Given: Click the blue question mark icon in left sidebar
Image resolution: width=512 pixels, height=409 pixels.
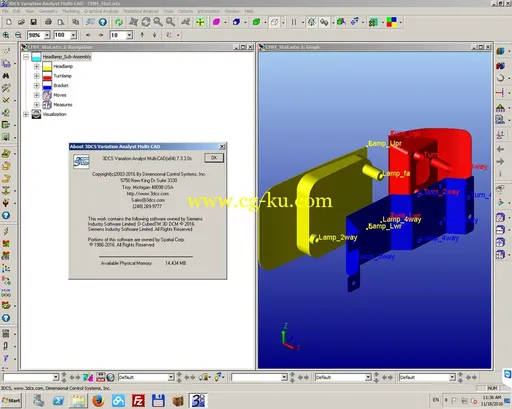Looking at the screenshot, I should click(6, 215).
